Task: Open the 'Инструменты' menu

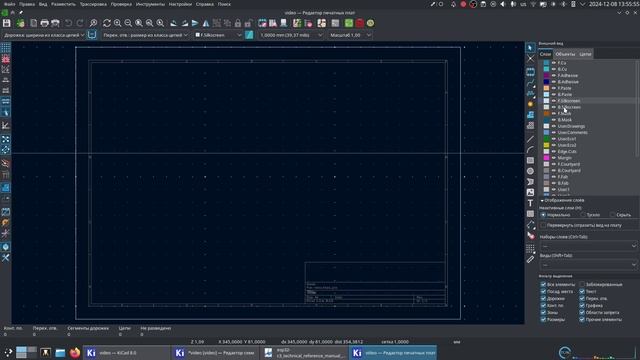Action: pyautogui.click(x=150, y=4)
